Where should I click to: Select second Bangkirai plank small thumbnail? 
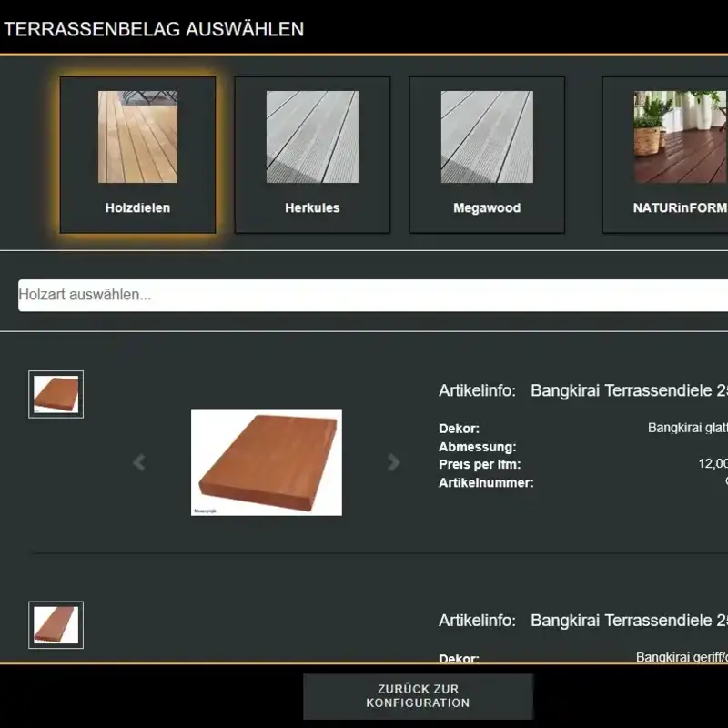[56, 625]
